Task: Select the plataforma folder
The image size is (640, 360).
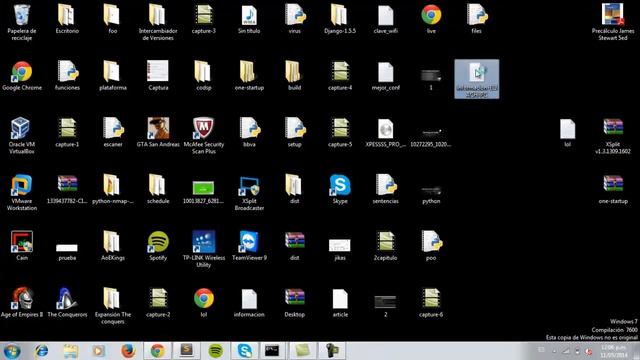Action: [112, 72]
